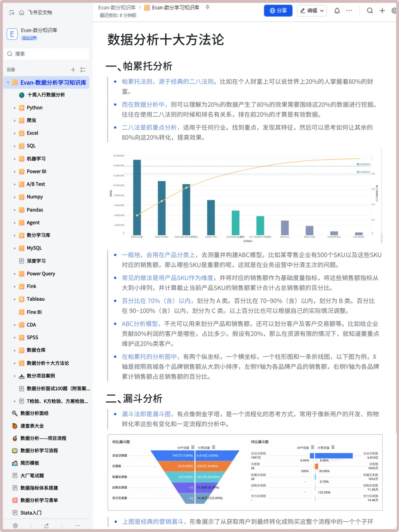The height and width of the screenshot is (532, 399).
Task: Open Evan-数分学习知识库 breadcrumb link
Action: 175,7
